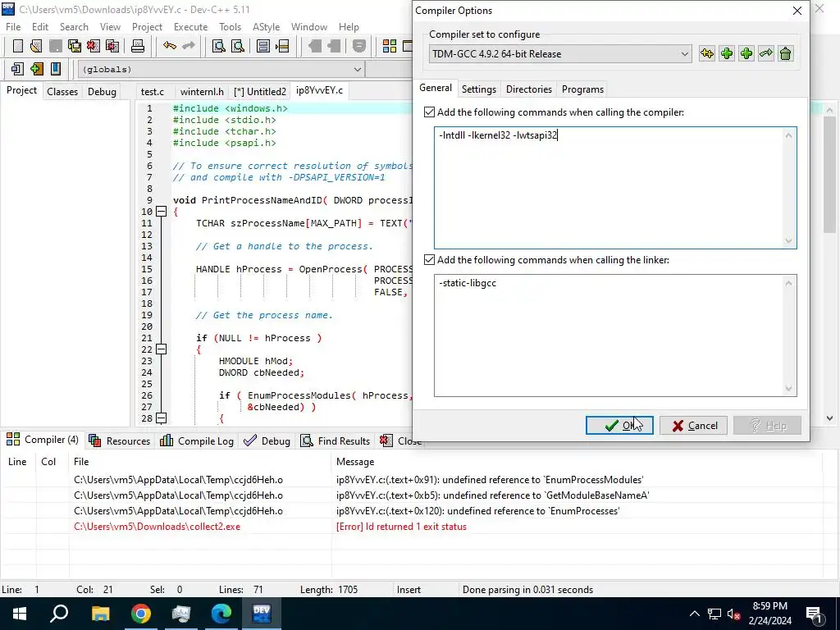The height and width of the screenshot is (630, 840).
Task: Click Cancel in Compiler Options dialog
Action: click(x=693, y=426)
